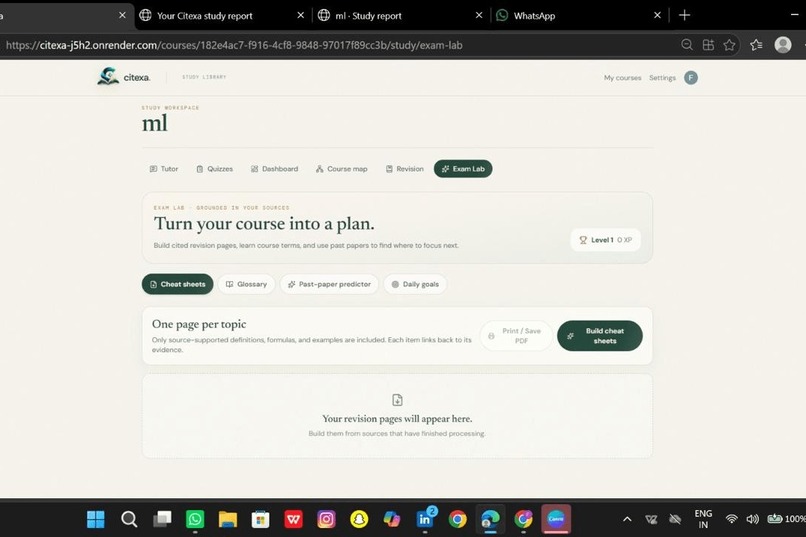The height and width of the screenshot is (537, 806).
Task: Close Your Citexa study report tab
Action: 300,15
